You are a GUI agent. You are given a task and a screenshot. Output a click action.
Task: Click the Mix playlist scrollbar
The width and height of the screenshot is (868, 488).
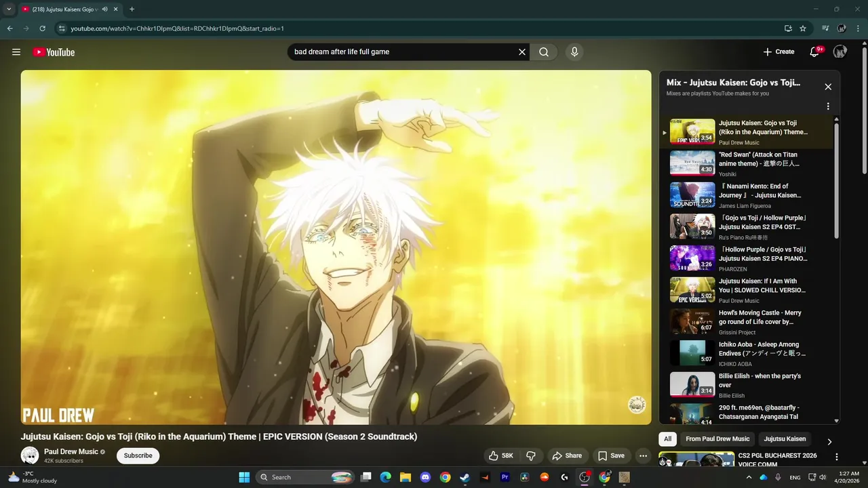click(x=836, y=180)
